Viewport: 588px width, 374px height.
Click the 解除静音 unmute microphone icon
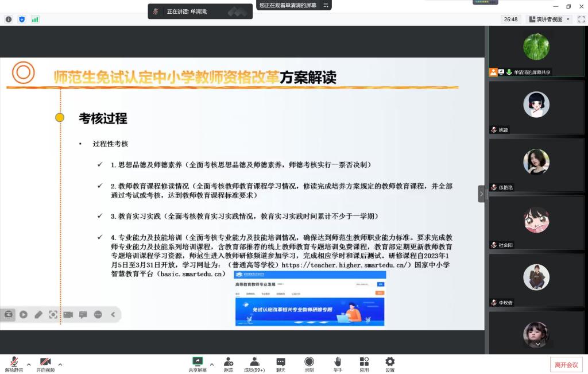pyautogui.click(x=14, y=362)
